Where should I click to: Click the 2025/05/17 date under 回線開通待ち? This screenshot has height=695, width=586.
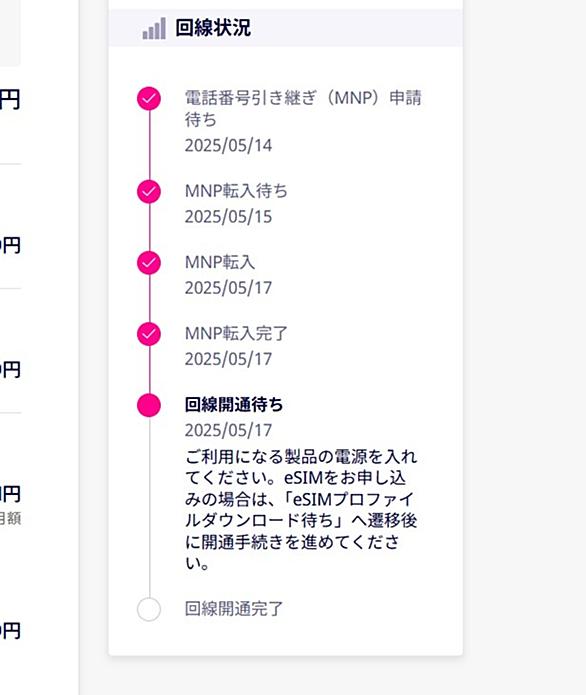click(228, 430)
